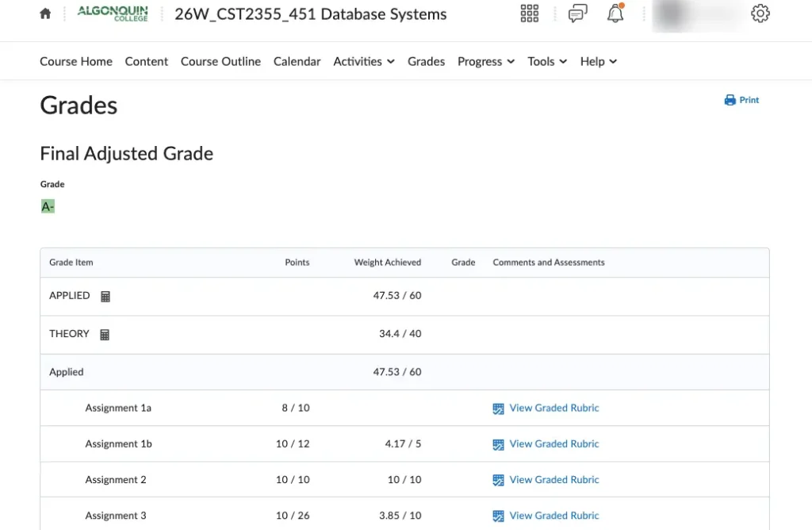Image resolution: width=812 pixels, height=530 pixels.
Task: Select the THEORY row label
Action: (70, 334)
